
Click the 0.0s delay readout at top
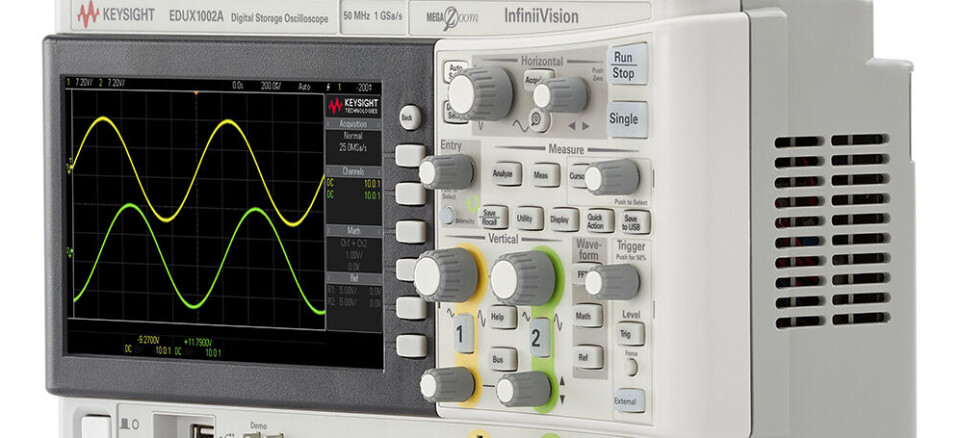coord(238,86)
